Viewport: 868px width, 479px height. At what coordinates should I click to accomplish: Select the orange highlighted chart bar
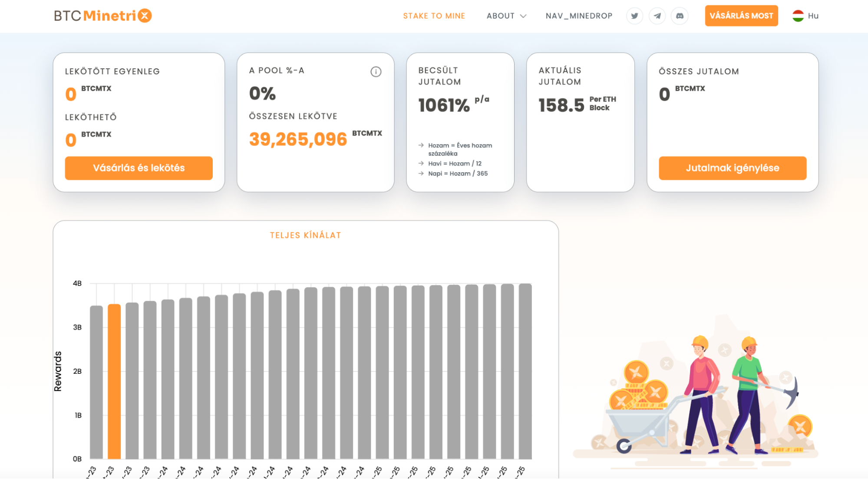click(x=114, y=382)
